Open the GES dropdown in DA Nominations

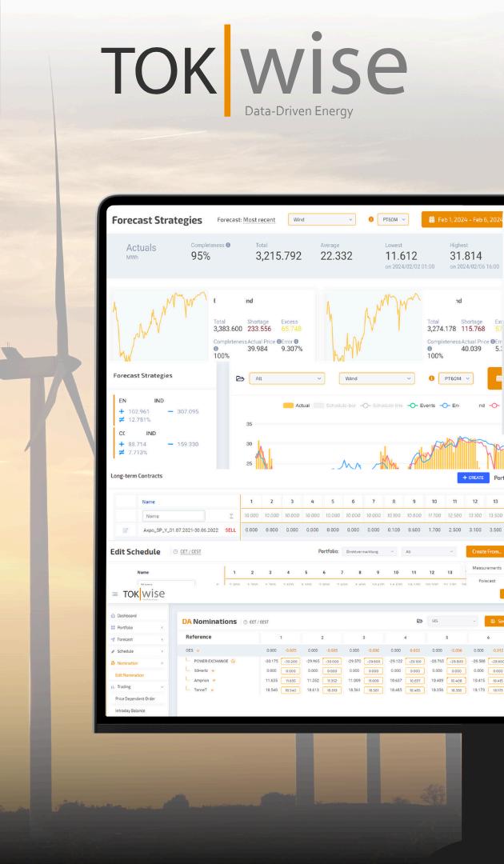pos(453,621)
